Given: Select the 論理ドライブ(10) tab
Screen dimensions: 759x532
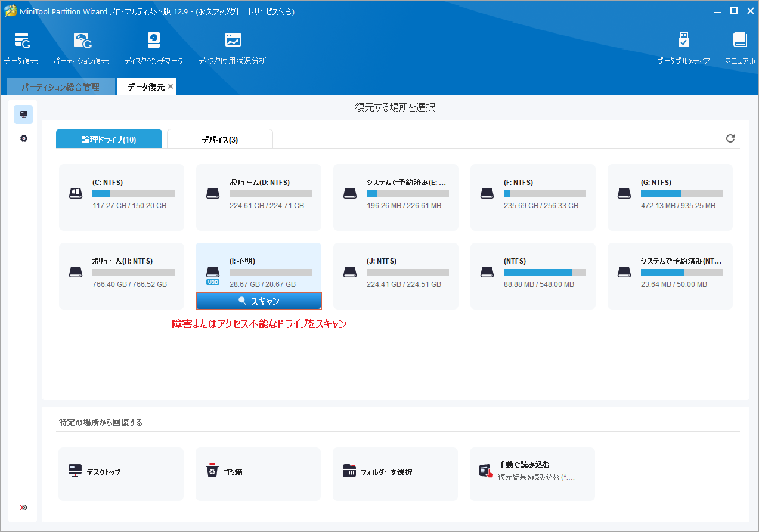Looking at the screenshot, I should [x=109, y=139].
